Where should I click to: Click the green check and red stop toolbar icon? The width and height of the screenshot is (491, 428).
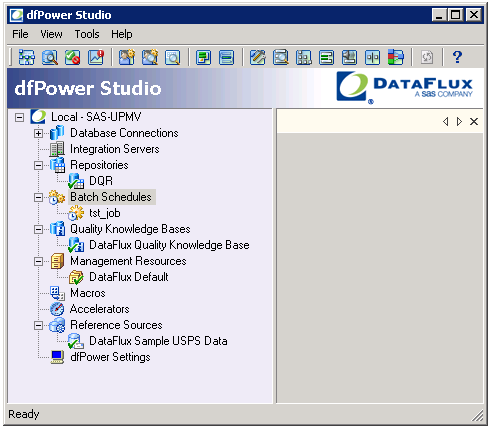coord(73,57)
